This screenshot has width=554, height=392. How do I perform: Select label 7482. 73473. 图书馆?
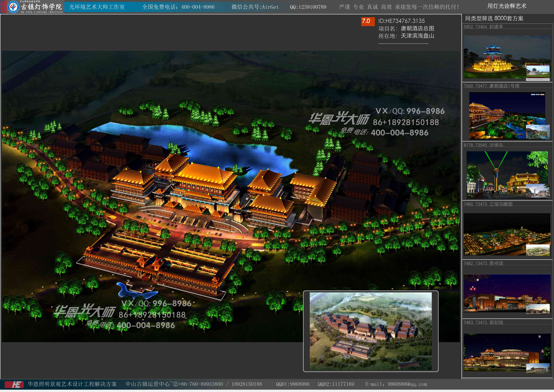tap(483, 263)
